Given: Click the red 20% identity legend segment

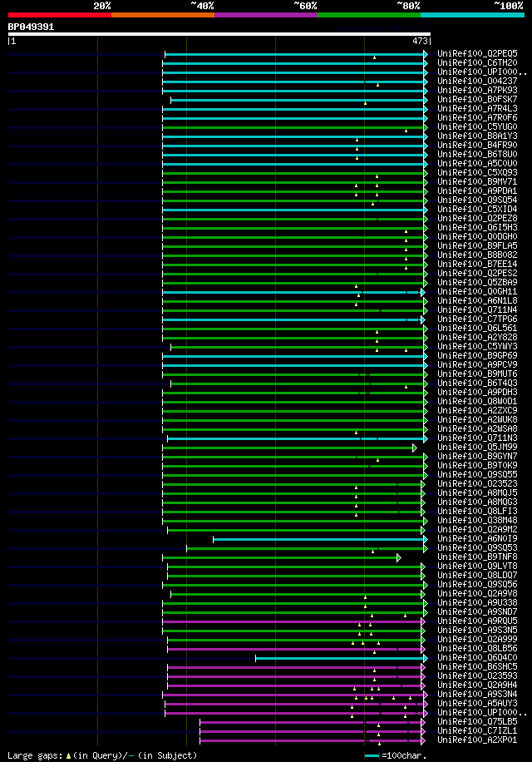Looking at the screenshot, I should coord(60,15).
